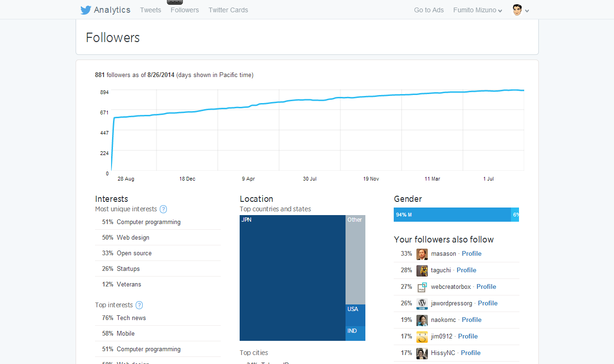The width and height of the screenshot is (614, 364).
Task: Click the 19 Nov chart axis label
Action: click(x=371, y=179)
